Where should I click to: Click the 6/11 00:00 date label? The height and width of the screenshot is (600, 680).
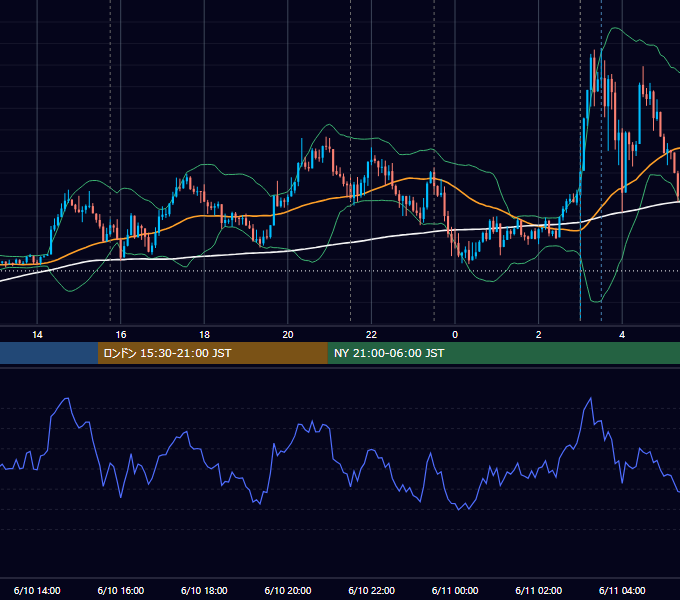tap(455, 590)
